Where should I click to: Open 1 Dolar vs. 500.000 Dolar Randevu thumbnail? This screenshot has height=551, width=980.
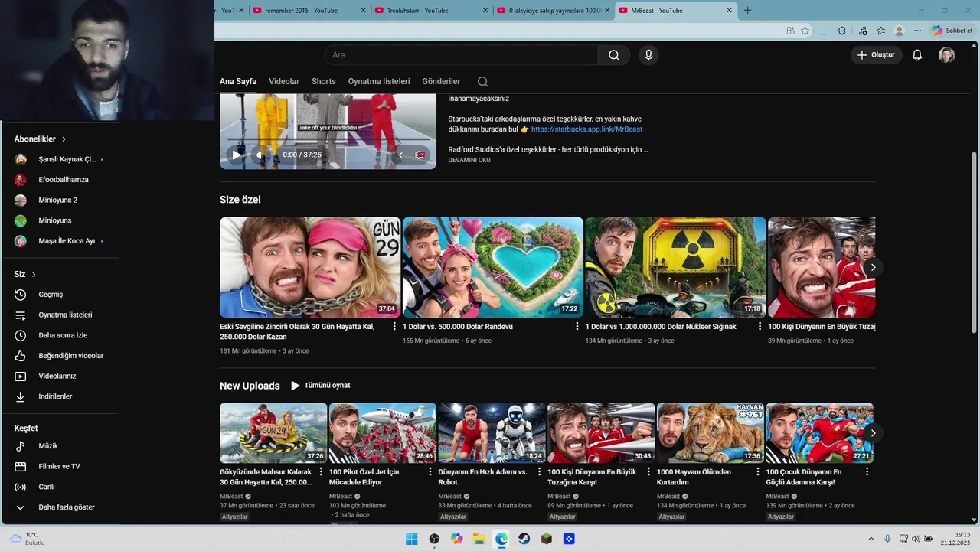click(x=493, y=267)
